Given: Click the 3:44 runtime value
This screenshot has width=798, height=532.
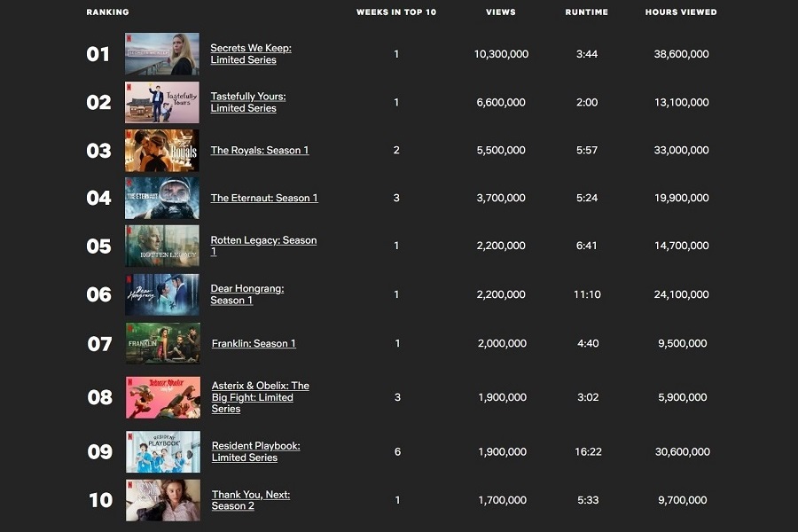Looking at the screenshot, I should pos(587,54).
